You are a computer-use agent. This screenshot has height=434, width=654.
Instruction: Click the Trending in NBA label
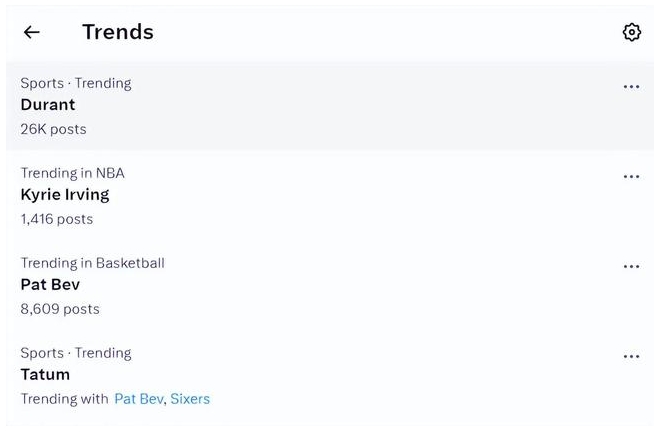72,173
